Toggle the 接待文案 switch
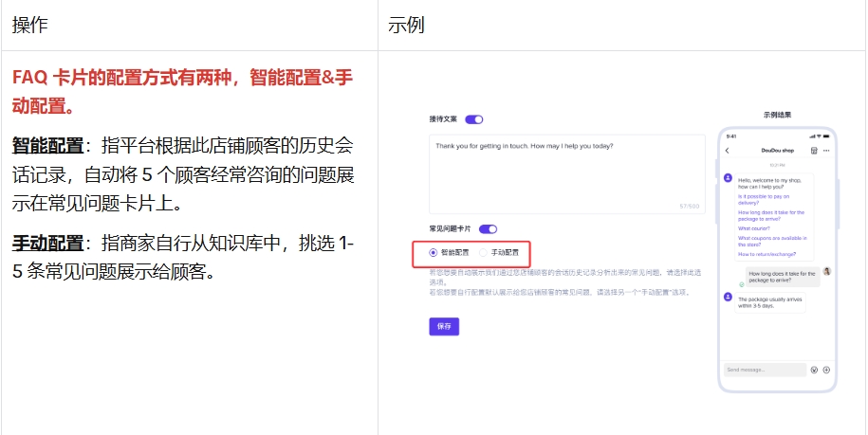Image resolution: width=868 pixels, height=435 pixels. pos(474,119)
